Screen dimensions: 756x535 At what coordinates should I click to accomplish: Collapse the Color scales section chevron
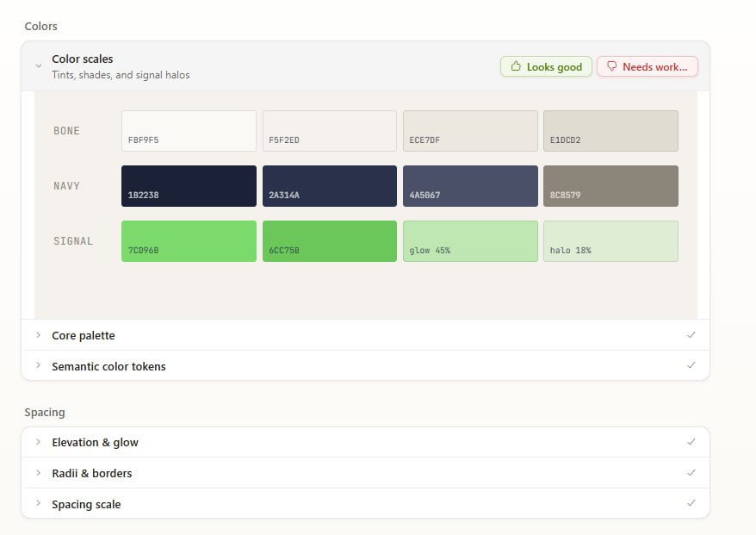tap(39, 65)
